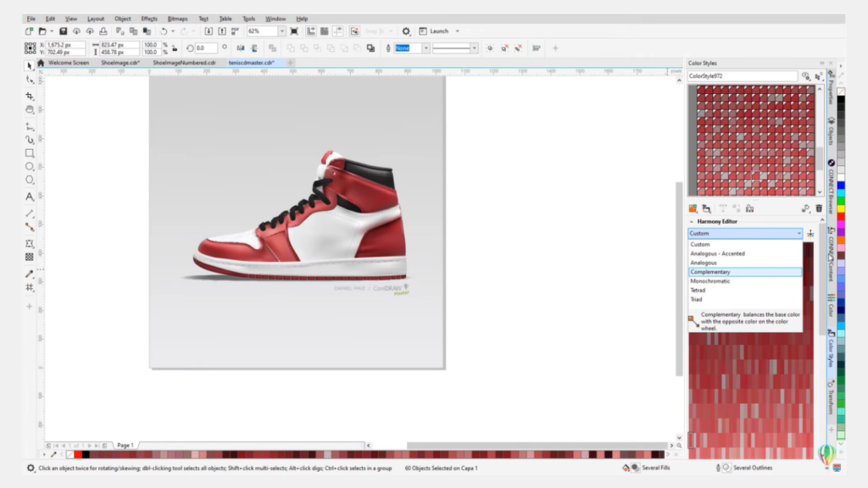
Task: Open the Page 1 tab
Action: click(x=125, y=446)
